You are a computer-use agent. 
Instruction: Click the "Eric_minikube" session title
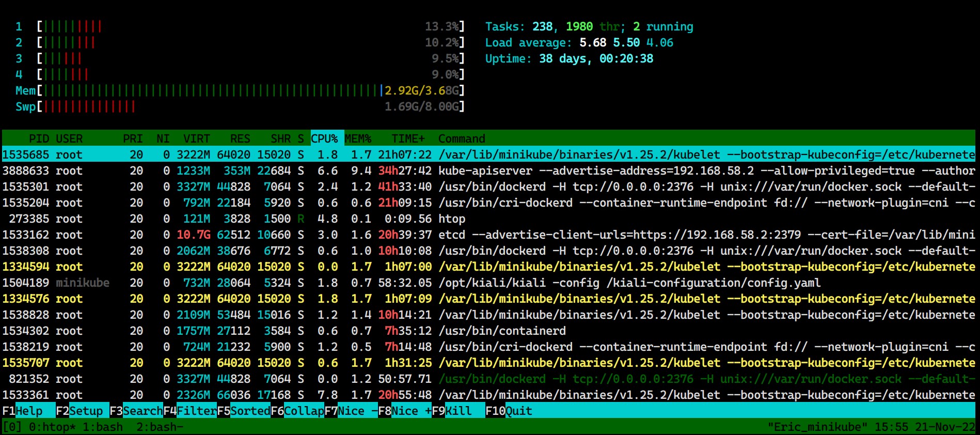[x=817, y=427]
